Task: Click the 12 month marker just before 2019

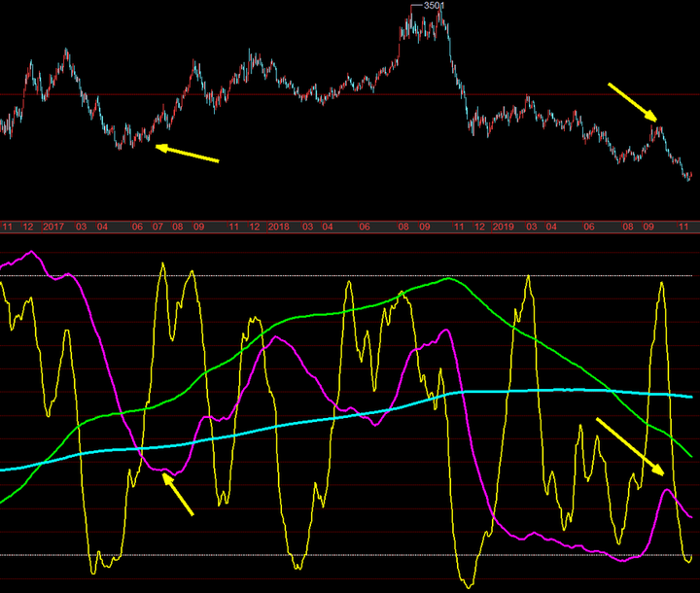Action: [x=479, y=227]
